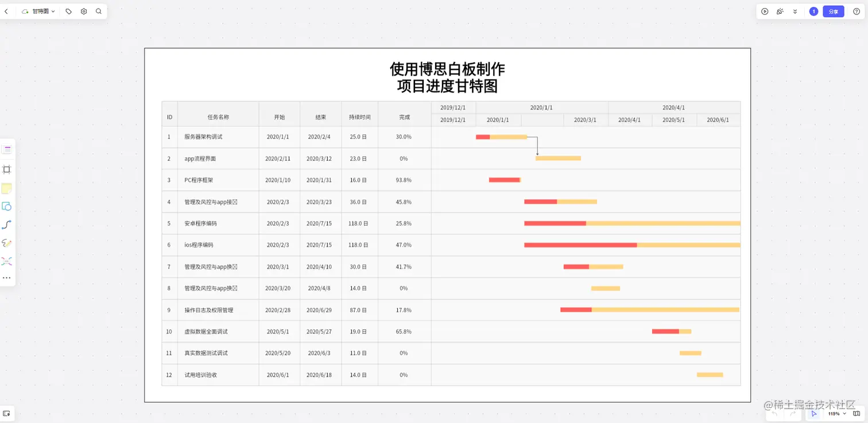Click the 完成 column header

pos(404,117)
